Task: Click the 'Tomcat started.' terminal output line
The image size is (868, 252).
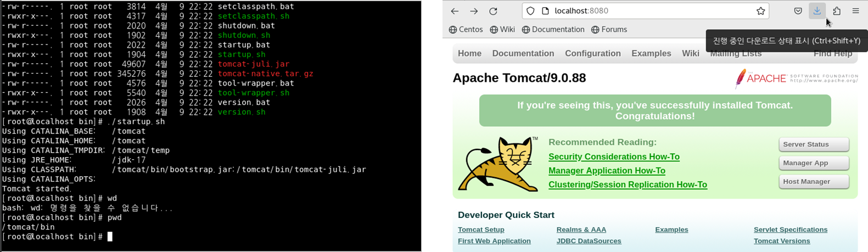Action: point(37,189)
